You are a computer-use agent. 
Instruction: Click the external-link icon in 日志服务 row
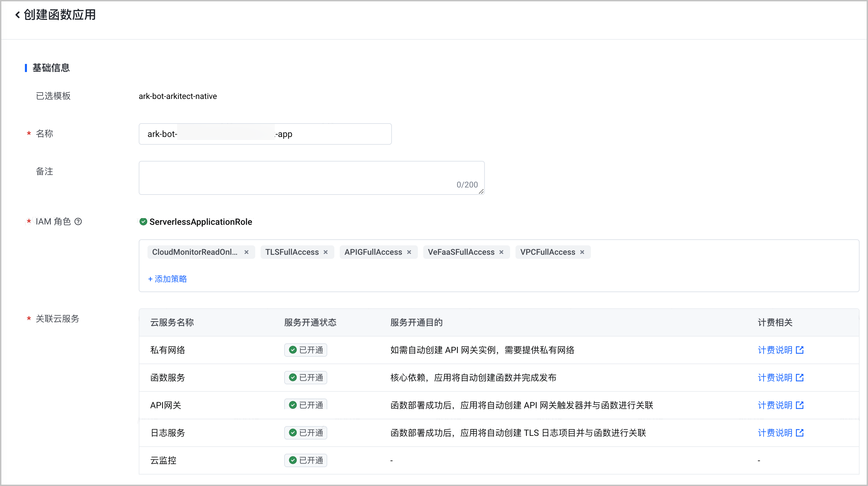(x=800, y=433)
